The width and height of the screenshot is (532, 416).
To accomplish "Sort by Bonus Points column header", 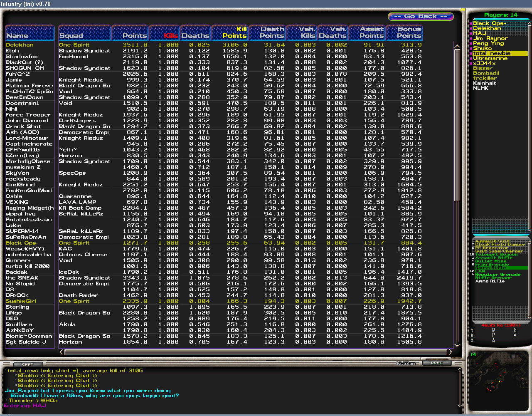I will click(404, 32).
